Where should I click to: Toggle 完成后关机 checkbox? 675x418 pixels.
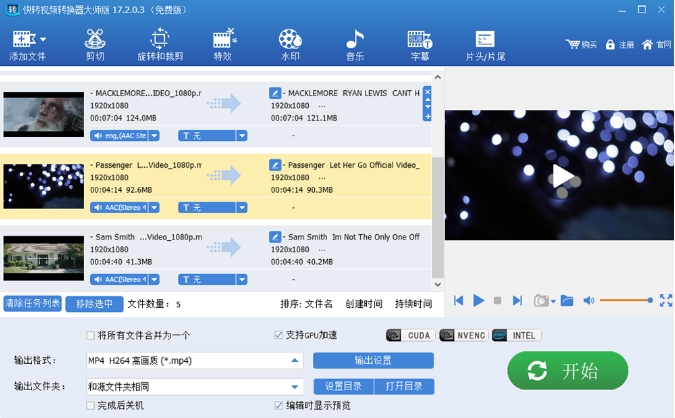90,406
